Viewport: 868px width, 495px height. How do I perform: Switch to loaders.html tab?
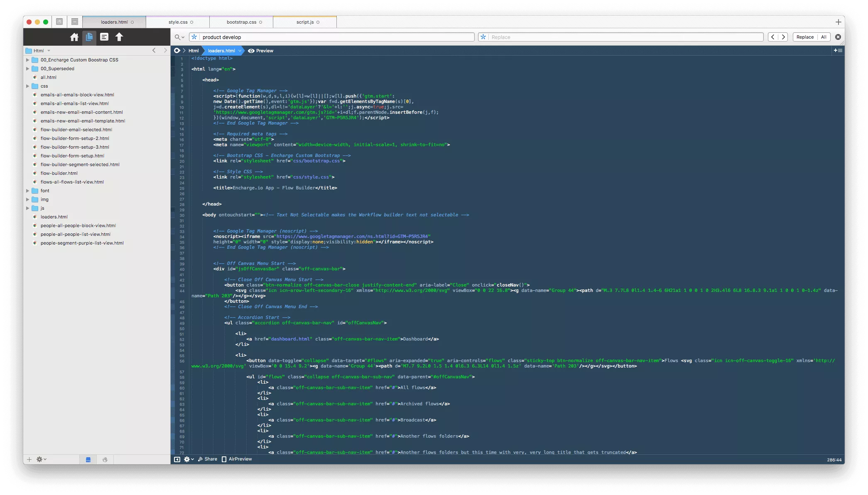[114, 22]
